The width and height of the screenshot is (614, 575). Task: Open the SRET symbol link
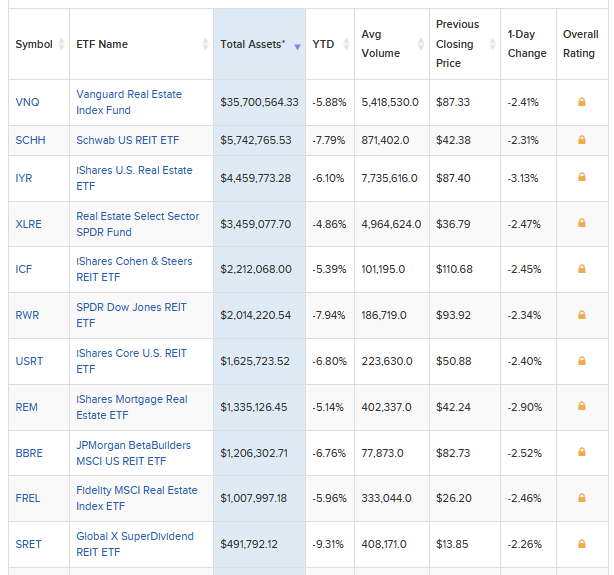point(28,544)
